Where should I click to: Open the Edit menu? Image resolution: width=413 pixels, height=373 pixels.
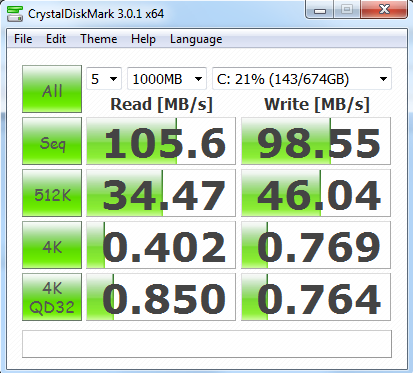click(x=56, y=39)
